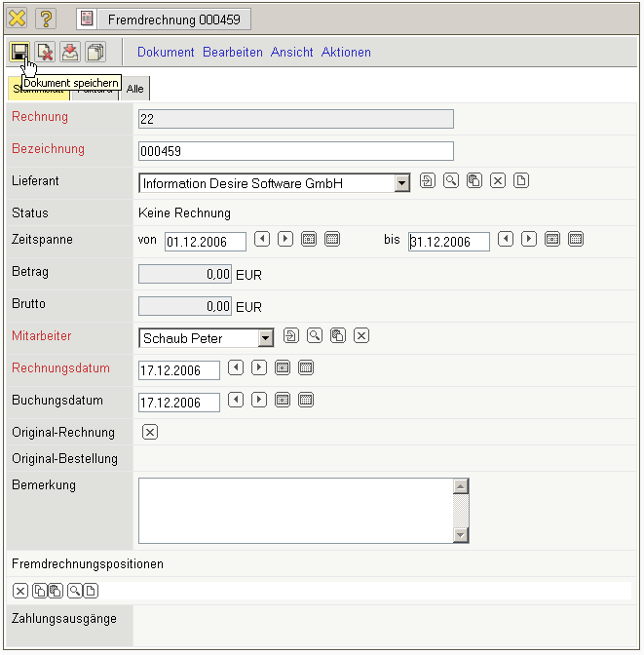Click the search magnifier icon next to Lieferant
The width and height of the screenshot is (644, 655).
pos(451,181)
